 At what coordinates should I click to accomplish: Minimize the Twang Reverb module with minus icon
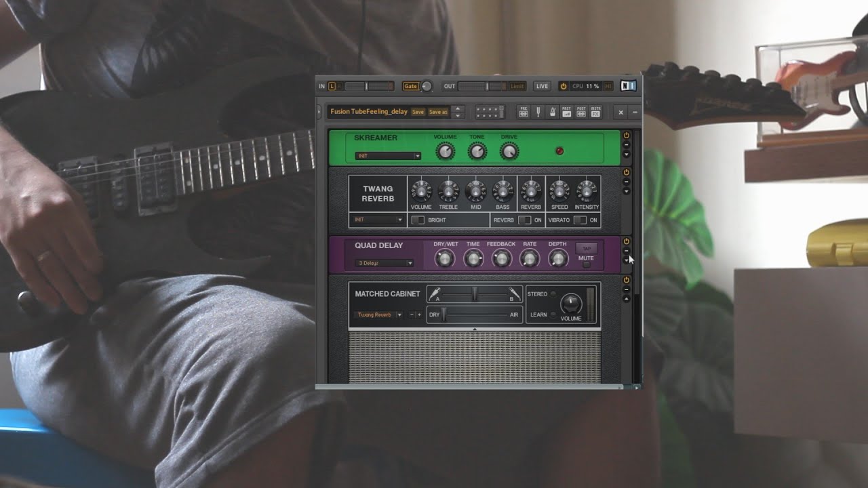tap(626, 182)
